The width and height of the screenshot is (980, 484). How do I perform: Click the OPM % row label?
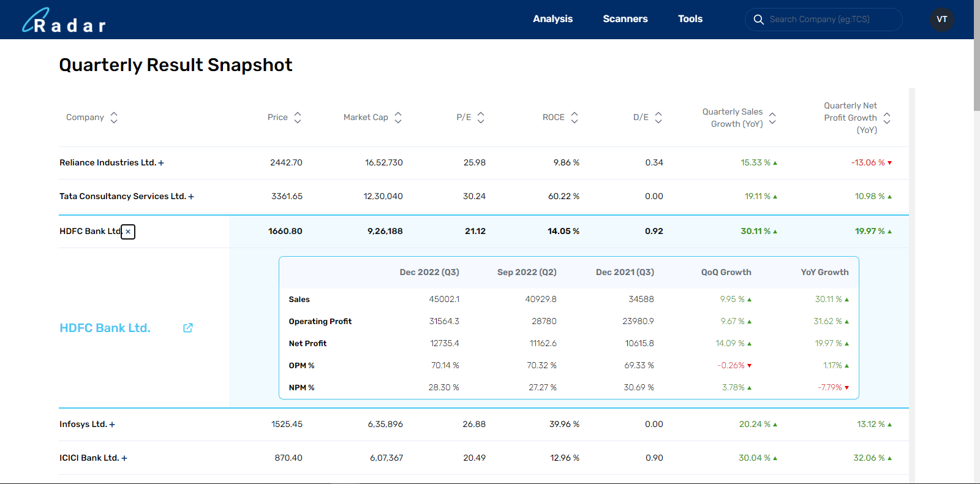(x=301, y=365)
